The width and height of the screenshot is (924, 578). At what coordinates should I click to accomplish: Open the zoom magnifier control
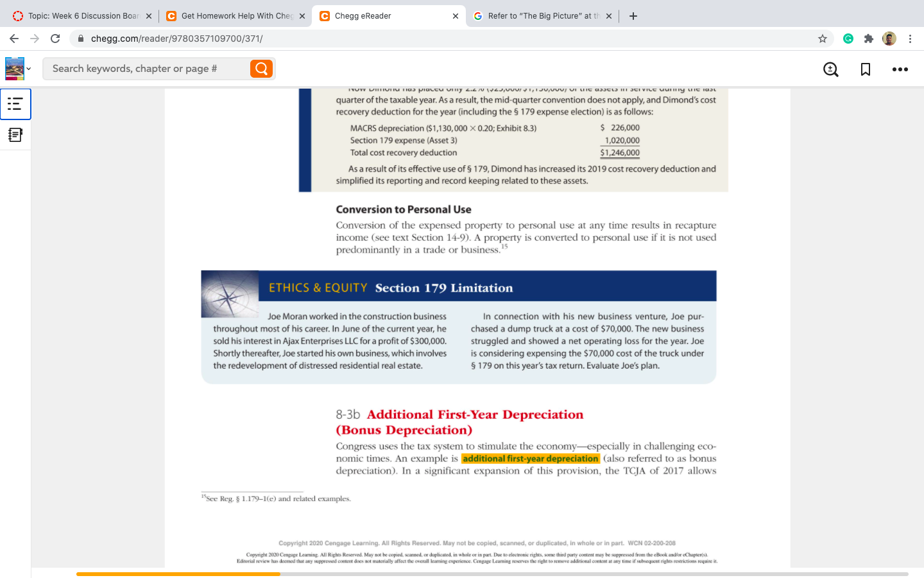click(x=830, y=69)
